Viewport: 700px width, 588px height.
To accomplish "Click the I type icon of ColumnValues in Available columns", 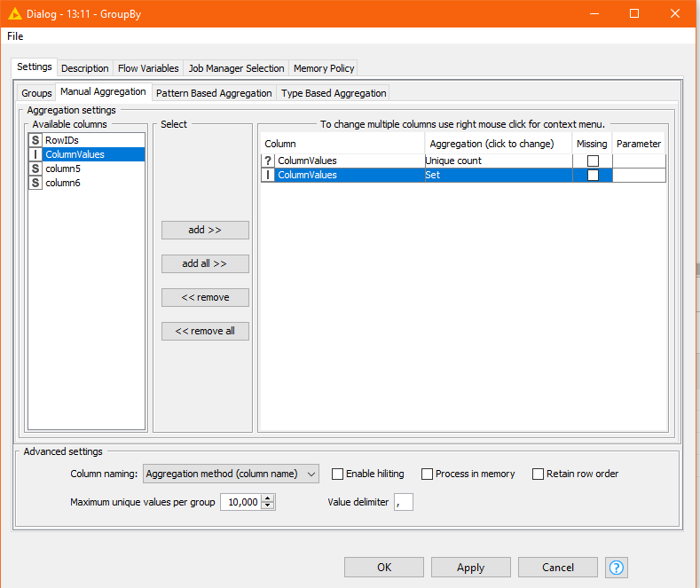I will click(x=35, y=154).
